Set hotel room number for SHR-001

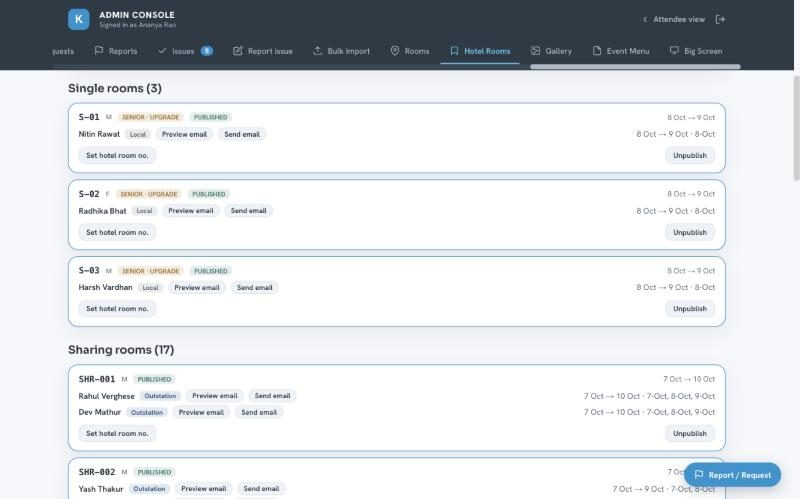[x=117, y=433]
